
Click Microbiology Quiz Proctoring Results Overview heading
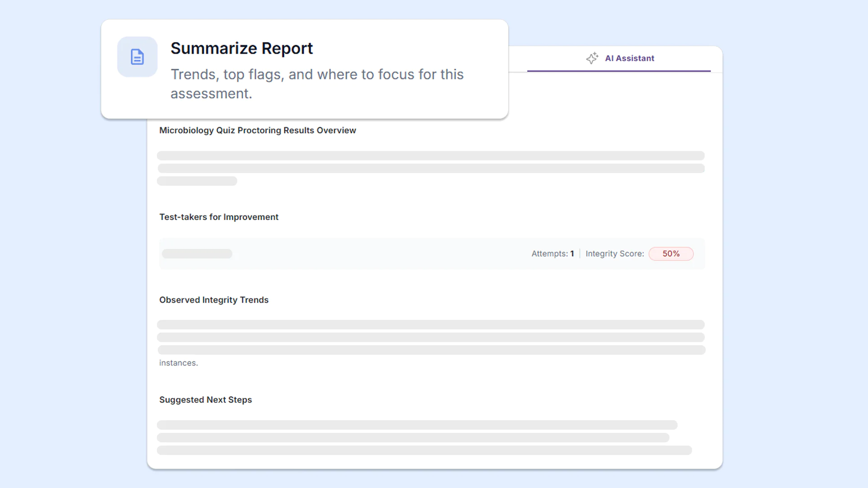[x=258, y=130]
